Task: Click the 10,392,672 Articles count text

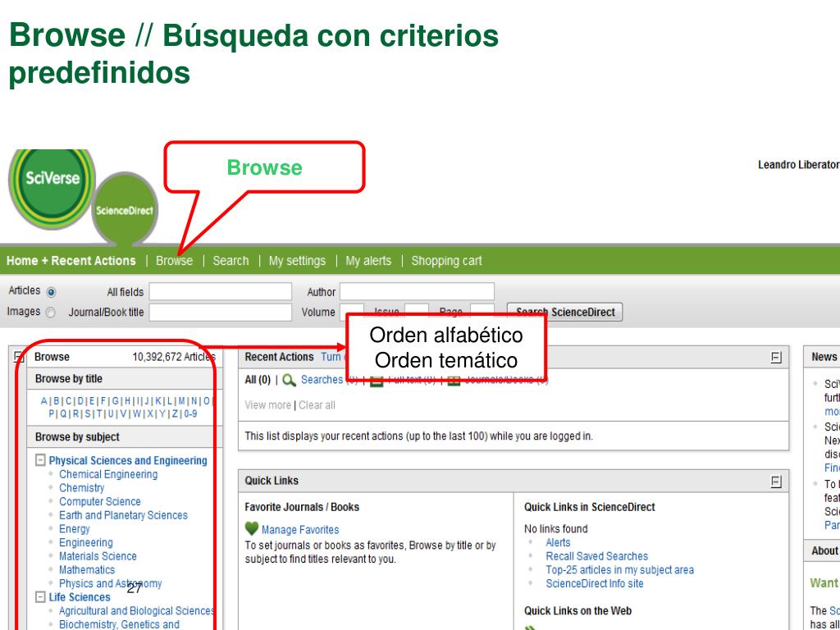Action: pyautogui.click(x=174, y=358)
